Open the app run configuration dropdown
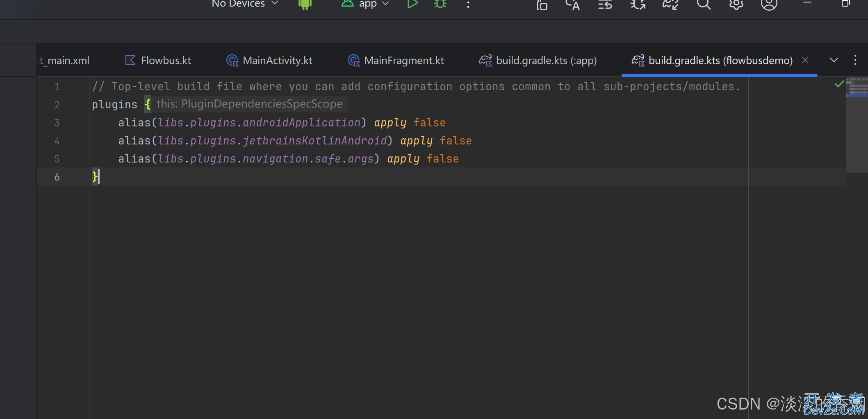The image size is (868, 419). [365, 4]
